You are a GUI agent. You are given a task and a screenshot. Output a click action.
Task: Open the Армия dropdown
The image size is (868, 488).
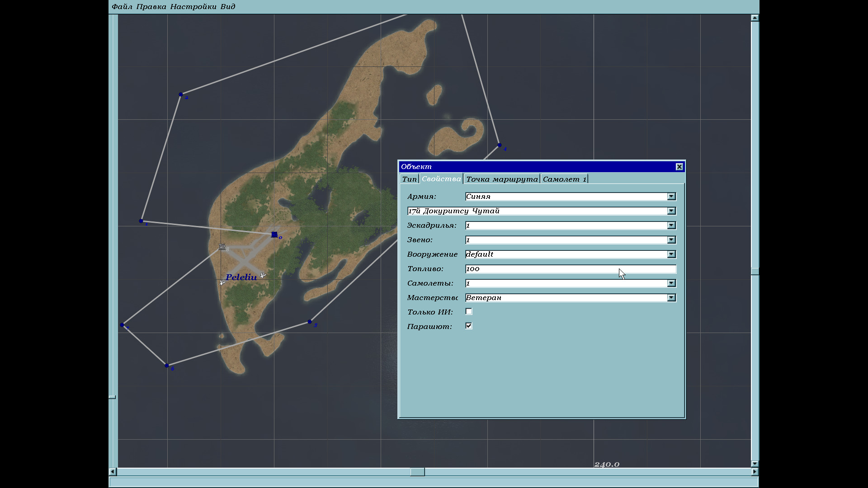tap(671, 197)
